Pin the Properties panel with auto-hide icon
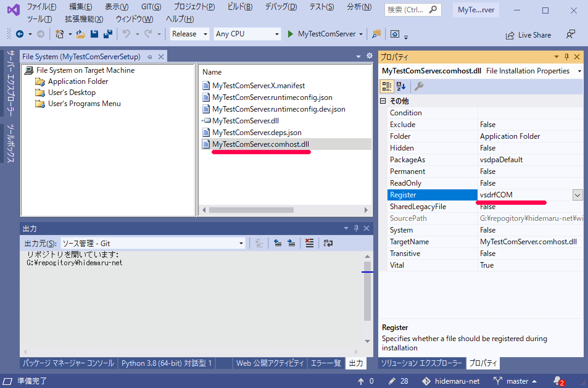 coord(566,57)
